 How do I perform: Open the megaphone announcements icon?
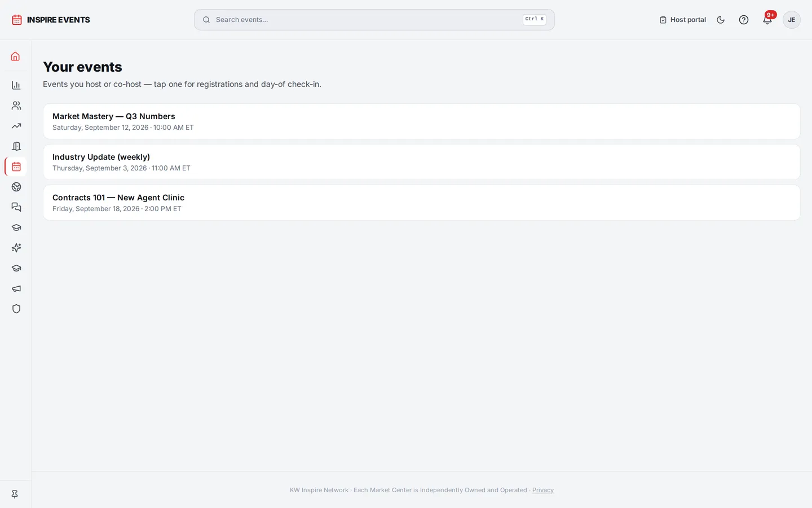[16, 288]
